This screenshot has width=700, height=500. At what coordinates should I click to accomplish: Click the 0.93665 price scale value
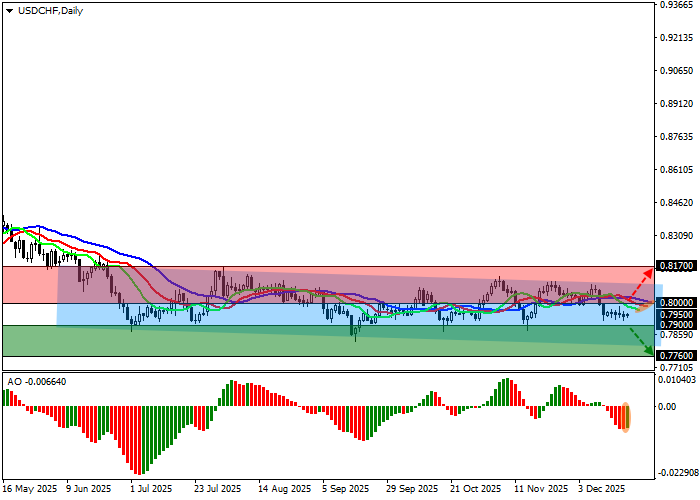click(677, 4)
